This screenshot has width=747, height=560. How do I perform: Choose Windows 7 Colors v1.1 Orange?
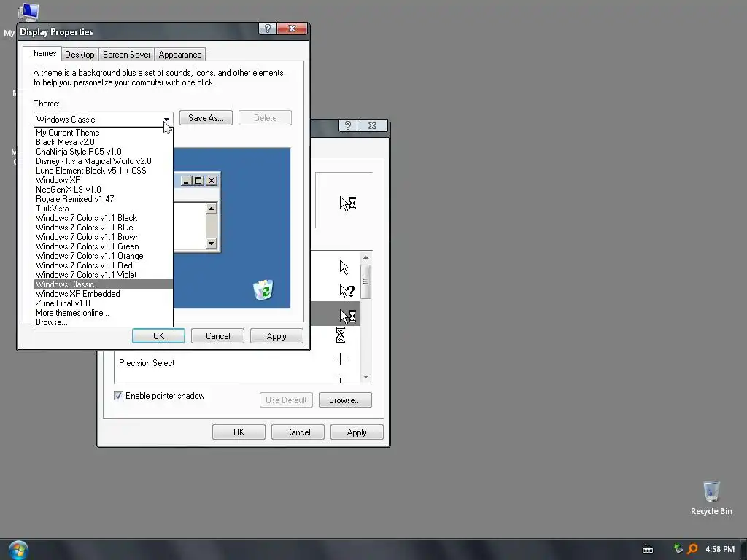pos(104,256)
